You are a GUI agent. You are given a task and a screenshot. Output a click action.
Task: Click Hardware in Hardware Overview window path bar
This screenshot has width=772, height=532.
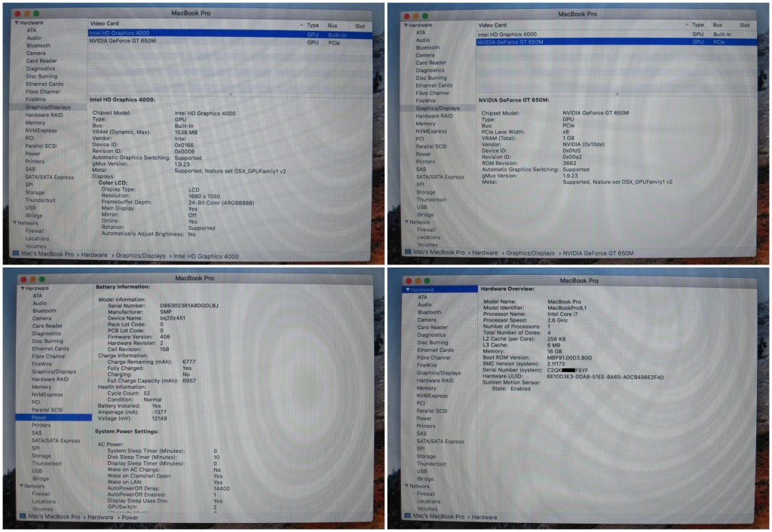coord(485,517)
